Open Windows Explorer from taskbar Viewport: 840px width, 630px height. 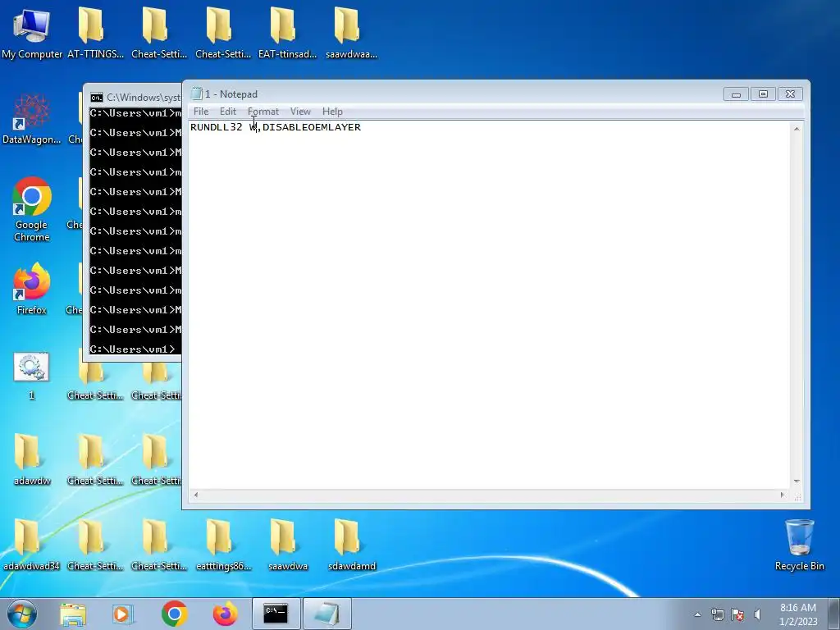click(73, 614)
